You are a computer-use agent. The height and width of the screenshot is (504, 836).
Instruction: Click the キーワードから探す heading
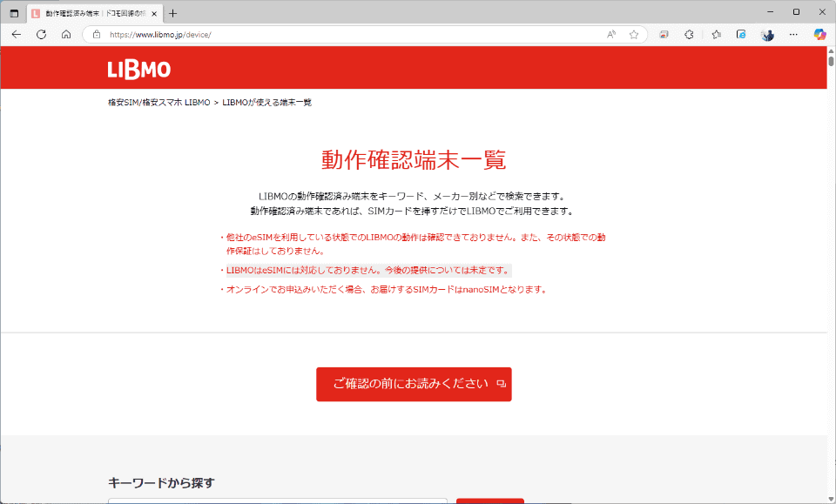click(162, 483)
